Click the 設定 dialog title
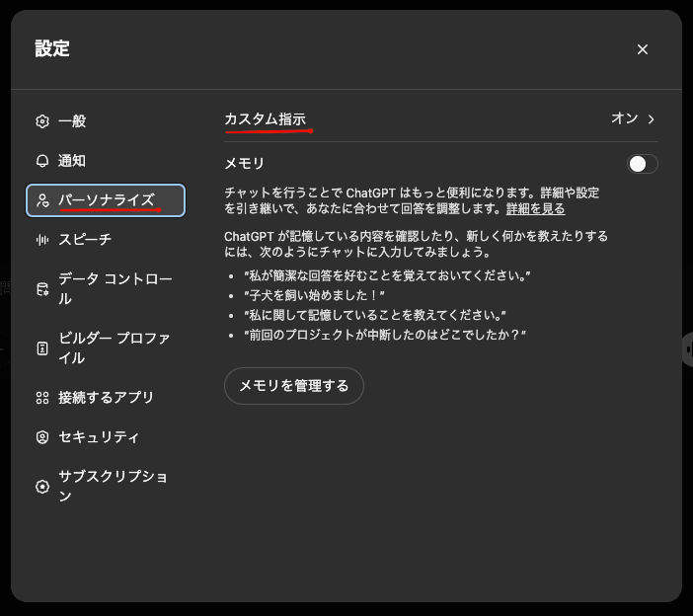693x616 pixels. pos(52,48)
